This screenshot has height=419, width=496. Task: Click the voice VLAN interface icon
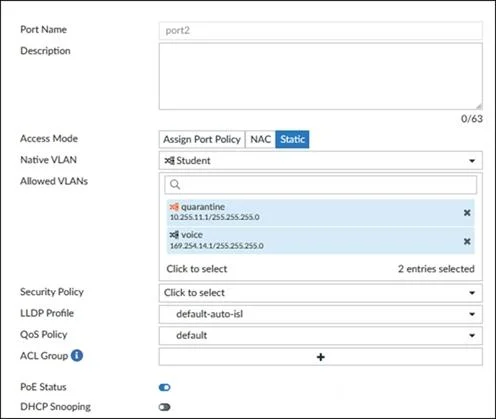pos(174,235)
